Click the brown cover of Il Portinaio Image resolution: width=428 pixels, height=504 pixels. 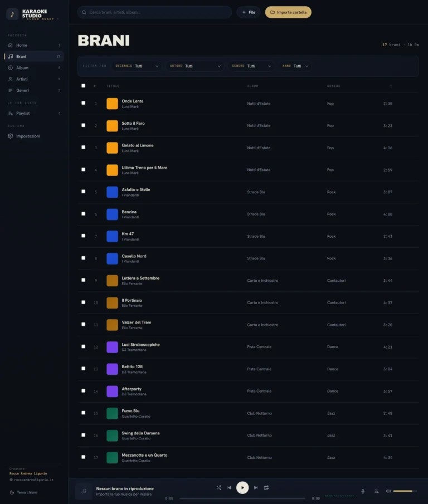(112, 302)
